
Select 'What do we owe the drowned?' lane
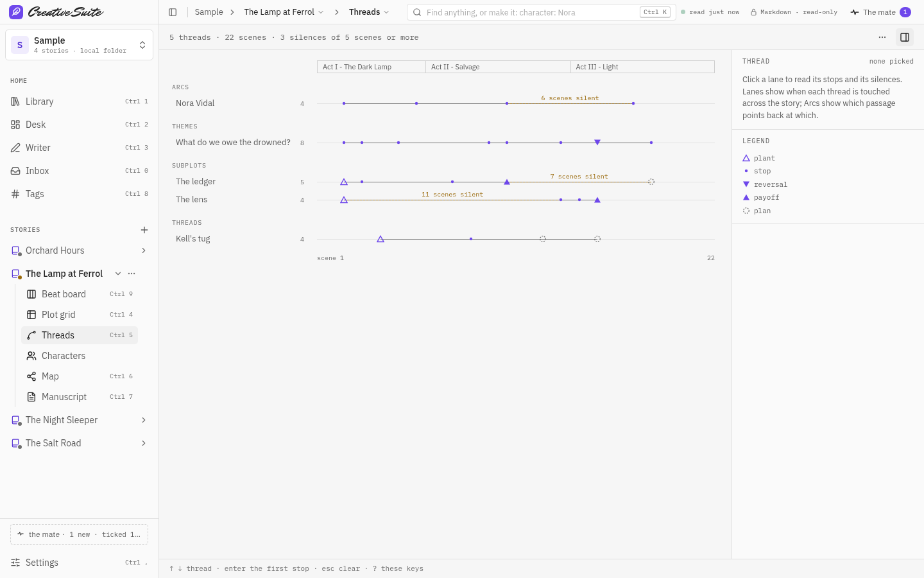(443, 143)
